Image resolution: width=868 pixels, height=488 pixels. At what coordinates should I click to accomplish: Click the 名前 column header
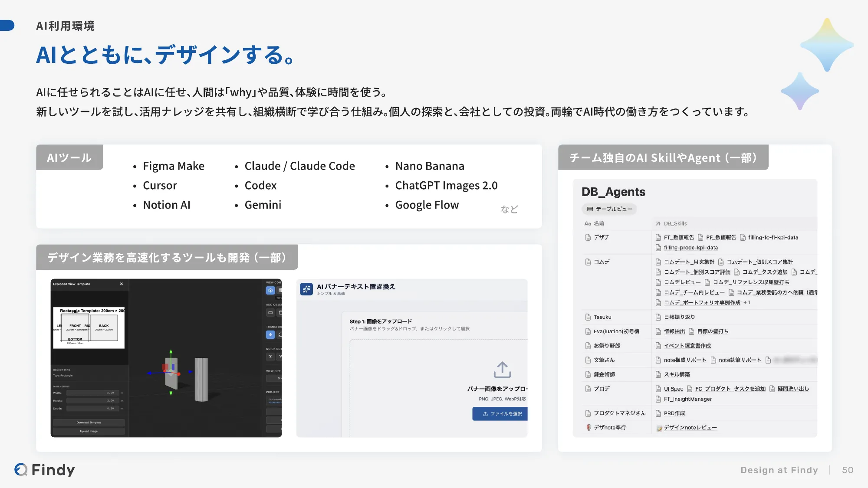click(x=595, y=223)
